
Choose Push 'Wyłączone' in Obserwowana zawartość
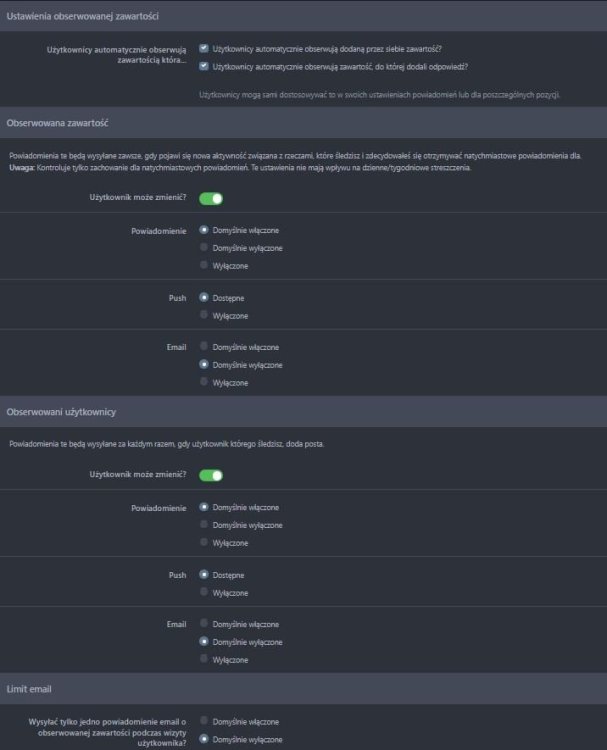[x=204, y=315]
